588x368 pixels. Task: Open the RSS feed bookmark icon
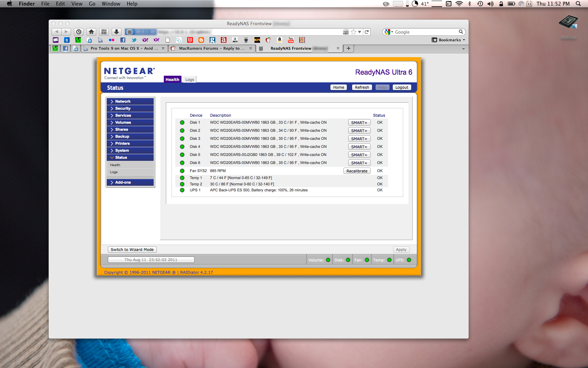179,40
